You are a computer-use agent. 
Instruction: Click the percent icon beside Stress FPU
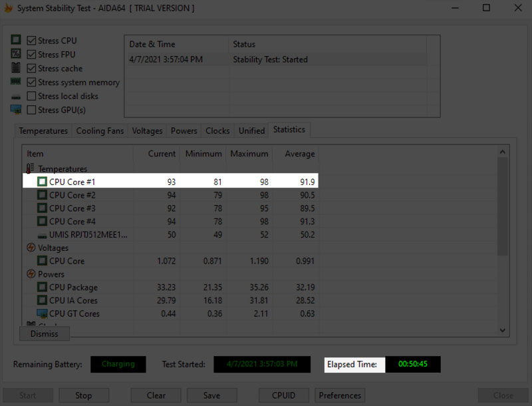15,54
